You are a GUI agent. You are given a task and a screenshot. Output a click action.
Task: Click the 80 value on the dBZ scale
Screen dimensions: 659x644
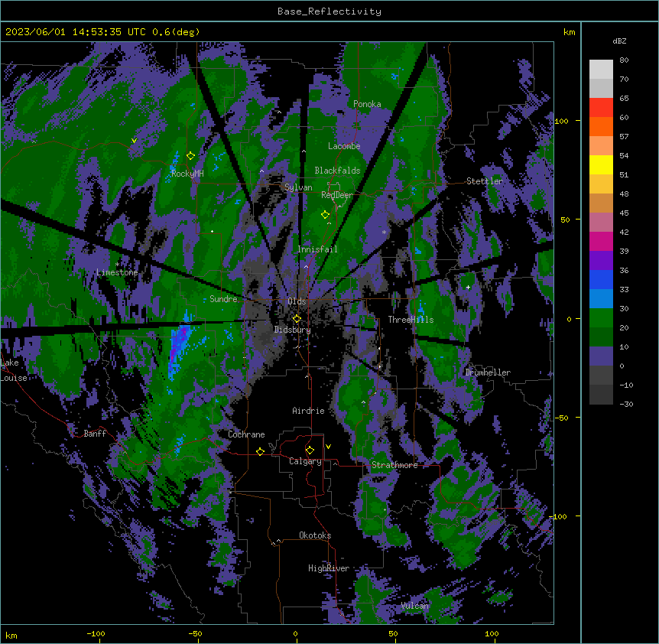[624, 60]
